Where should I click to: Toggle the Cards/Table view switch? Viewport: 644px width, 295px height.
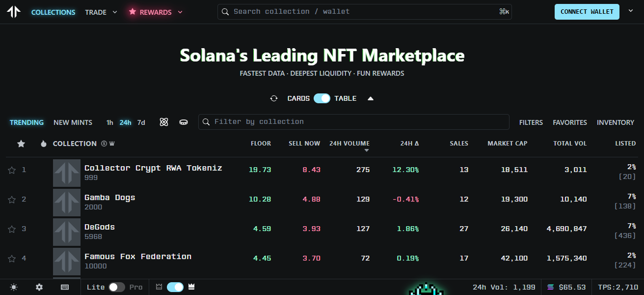(322, 98)
